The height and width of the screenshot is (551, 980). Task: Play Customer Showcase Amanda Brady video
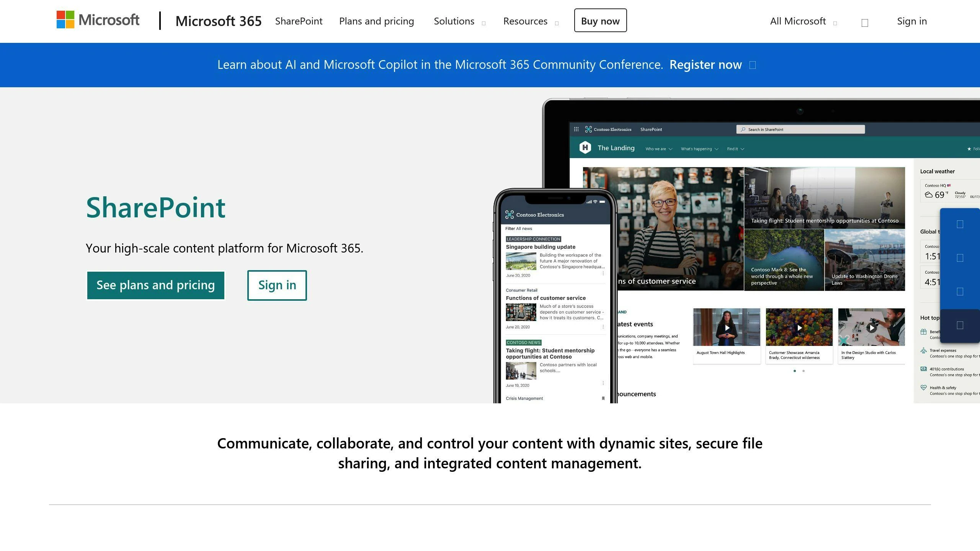[799, 328]
